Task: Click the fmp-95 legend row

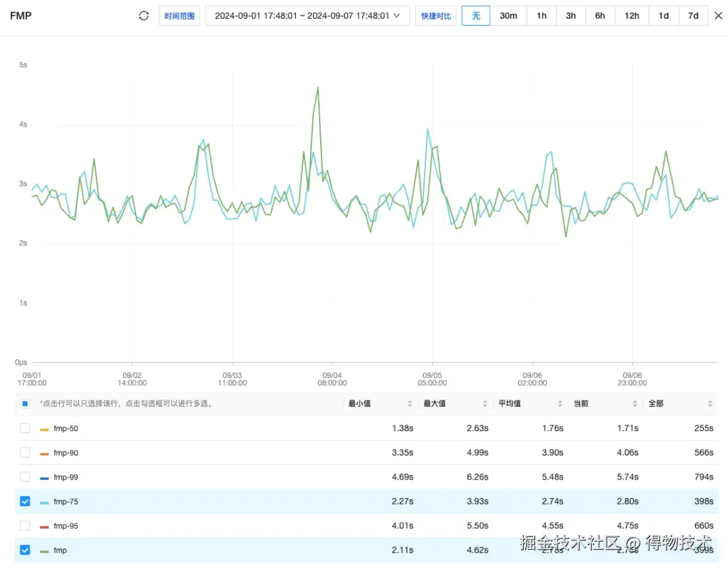Action: point(202,526)
